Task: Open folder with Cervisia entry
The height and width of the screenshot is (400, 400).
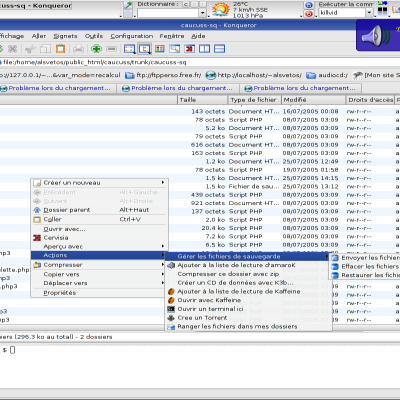Action: pyautogui.click(x=99, y=238)
